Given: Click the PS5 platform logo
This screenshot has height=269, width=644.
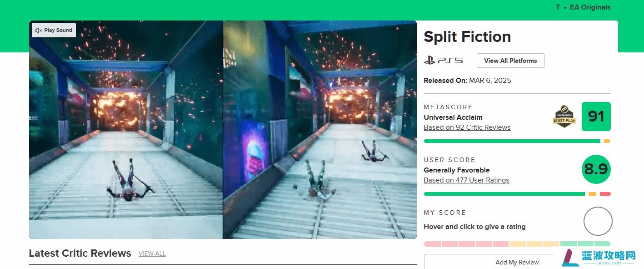Looking at the screenshot, I should tap(443, 61).
